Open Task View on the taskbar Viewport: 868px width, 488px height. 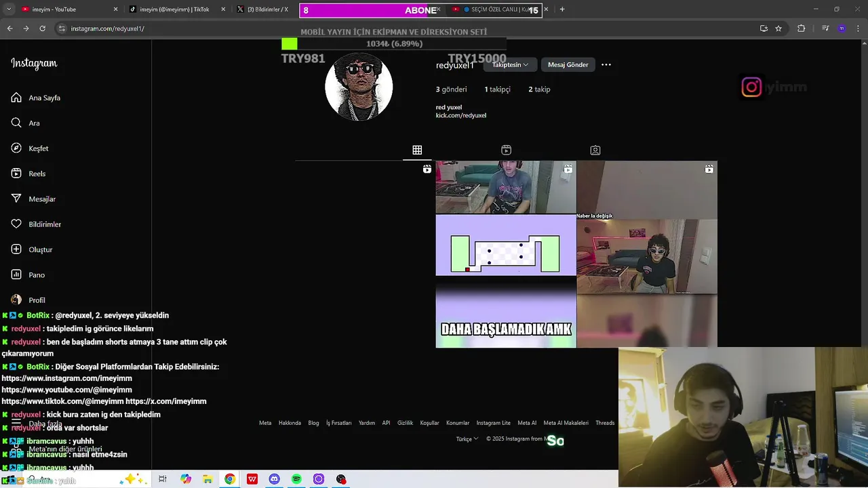[x=163, y=479]
